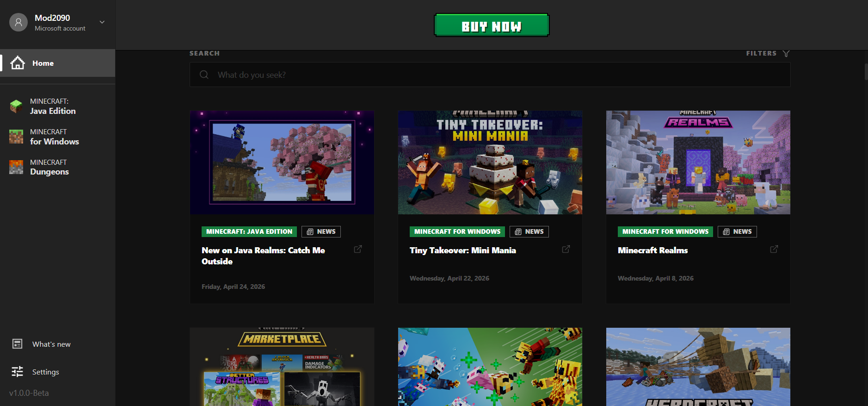Open What's new from the sidebar
This screenshot has width=868, height=406.
[x=58, y=344]
